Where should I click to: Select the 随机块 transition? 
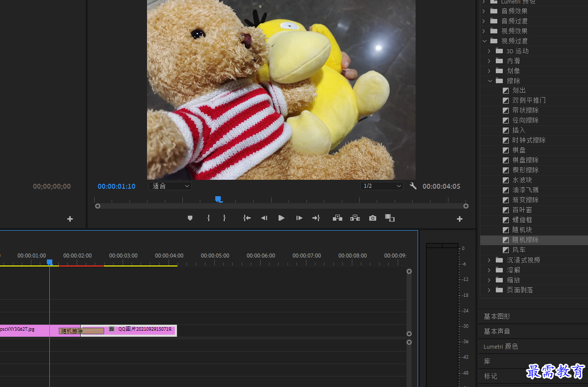[x=522, y=230]
